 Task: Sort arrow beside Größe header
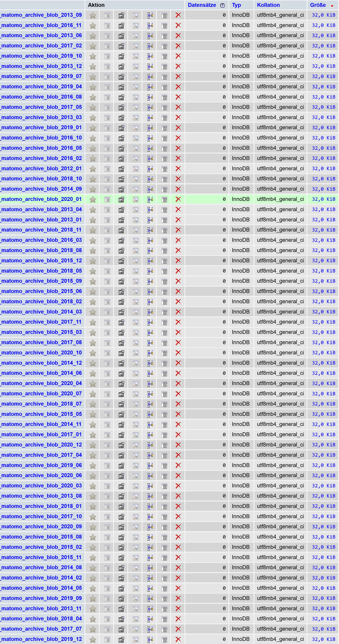(332, 5)
